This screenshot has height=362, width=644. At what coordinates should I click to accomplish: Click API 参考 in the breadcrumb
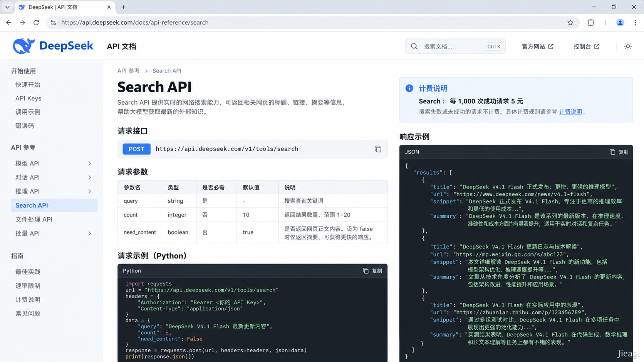(129, 71)
